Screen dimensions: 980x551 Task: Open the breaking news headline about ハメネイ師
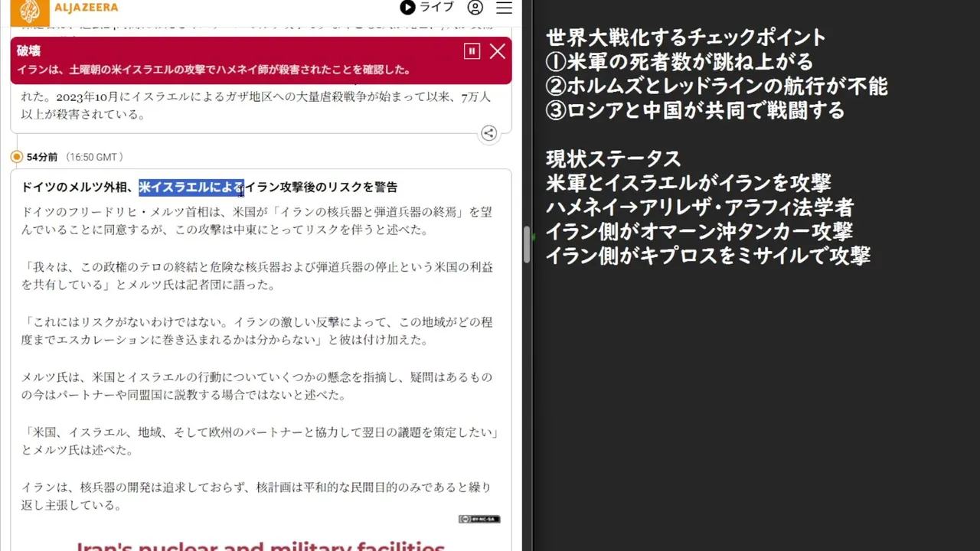(x=214, y=70)
